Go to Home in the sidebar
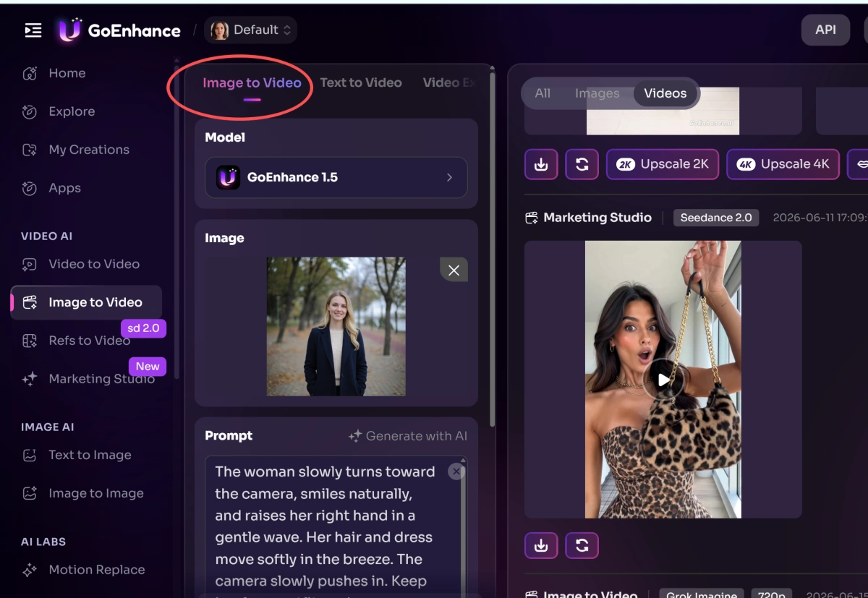 67,73
